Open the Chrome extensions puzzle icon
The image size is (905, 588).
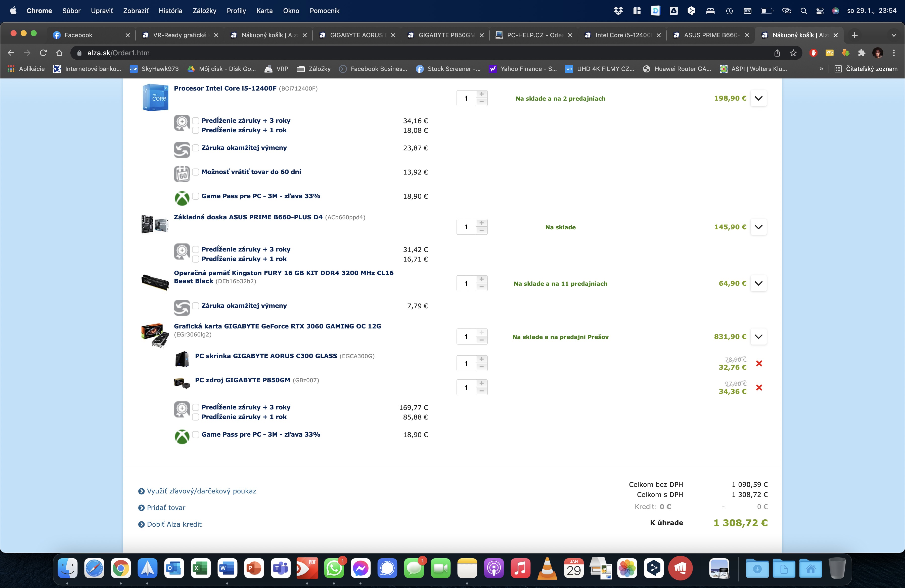[861, 53]
